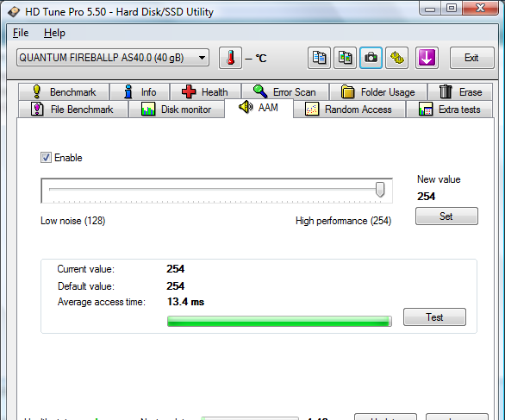Click the Exit button

pyautogui.click(x=471, y=58)
